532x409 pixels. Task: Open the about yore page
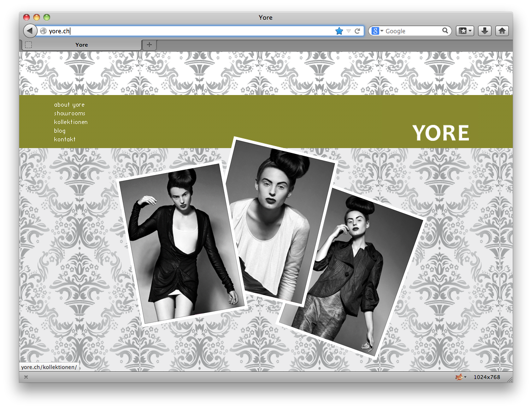click(x=69, y=105)
